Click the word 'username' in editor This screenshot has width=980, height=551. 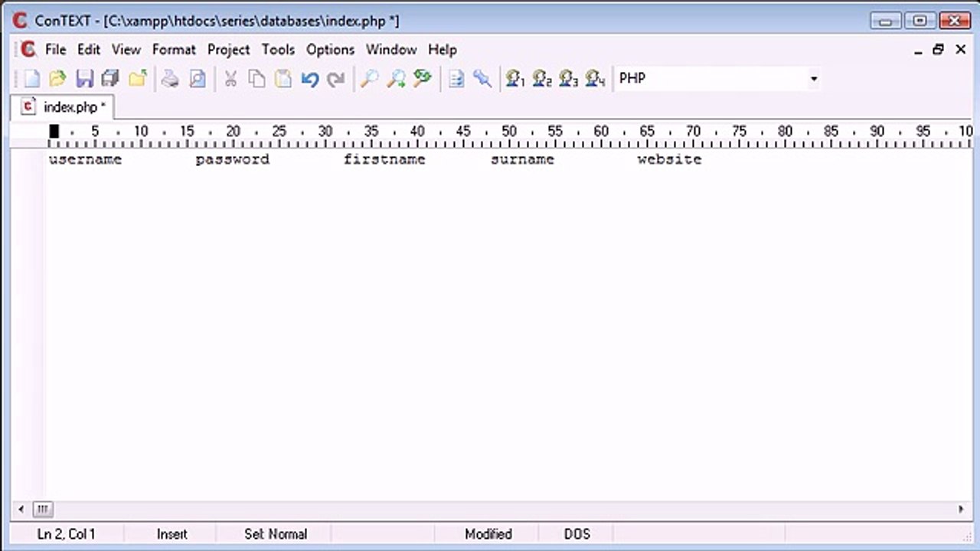pos(85,159)
